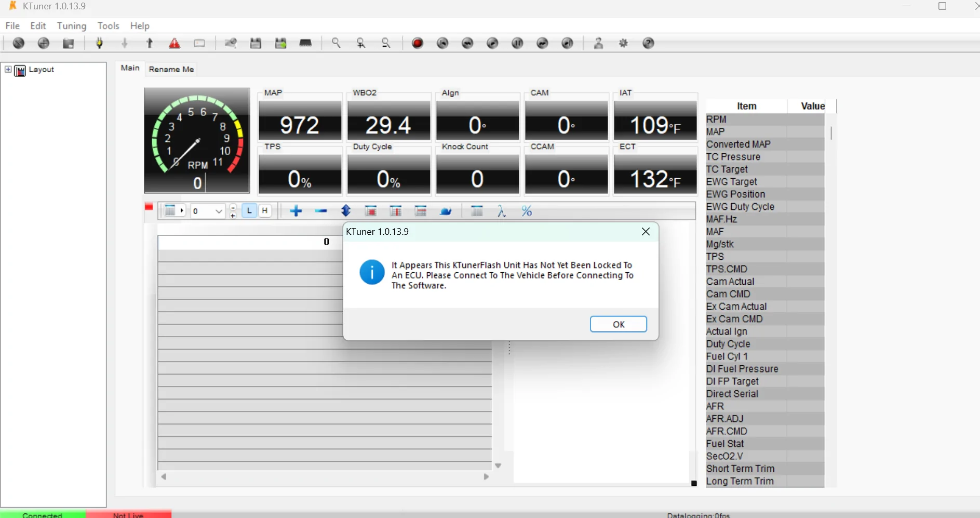Click the black chip icon in the top toolbar

[x=305, y=43]
